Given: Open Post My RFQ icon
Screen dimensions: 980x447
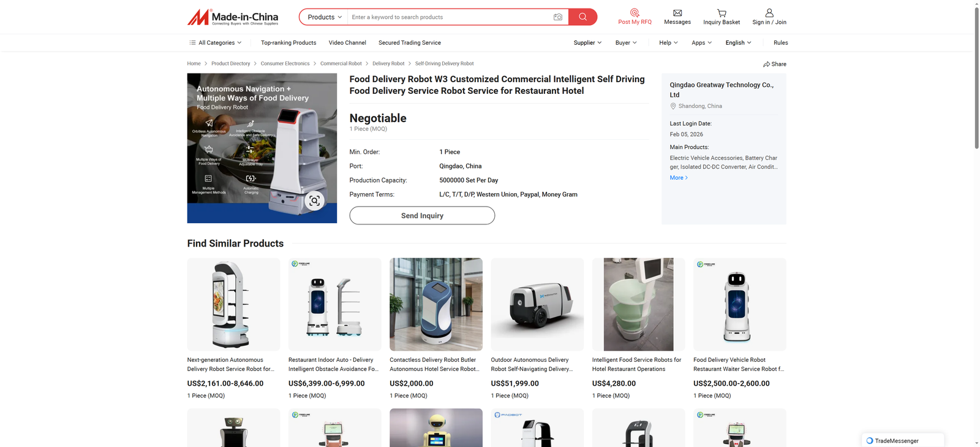Looking at the screenshot, I should [635, 13].
